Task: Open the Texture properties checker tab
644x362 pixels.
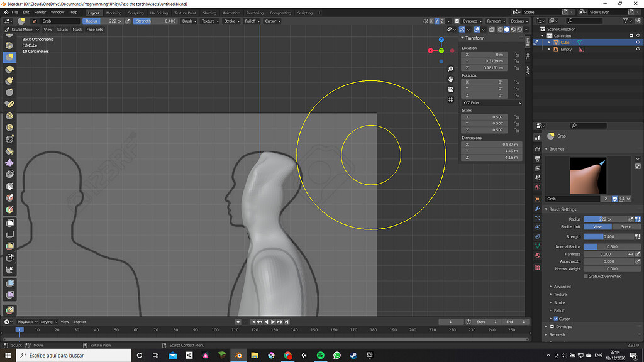Action: (538, 268)
